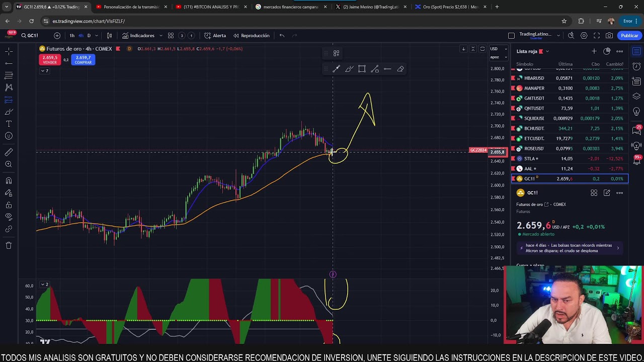Screen dimensions: 644x362
Task: Open candlestick chart type selector
Action: click(109, 36)
